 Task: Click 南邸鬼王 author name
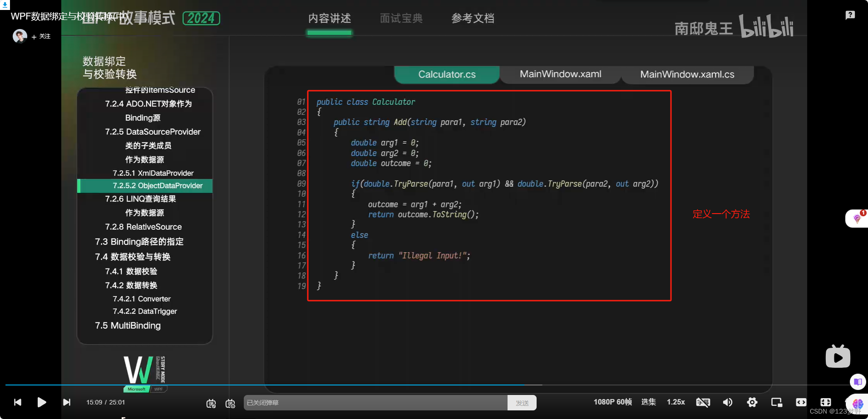(704, 29)
